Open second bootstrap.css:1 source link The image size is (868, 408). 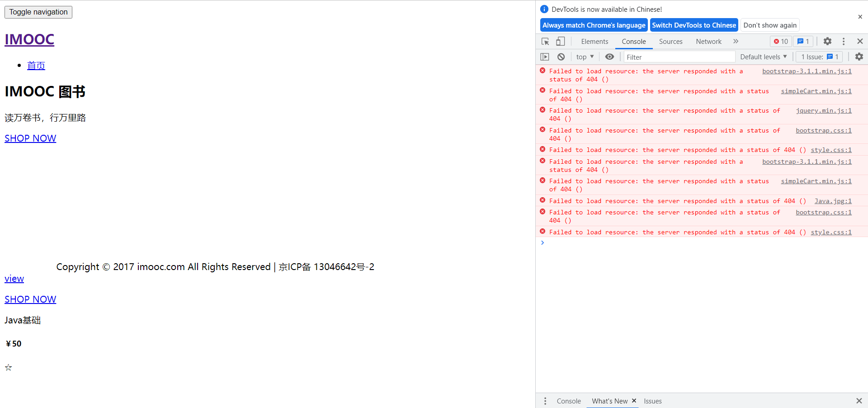click(x=824, y=212)
